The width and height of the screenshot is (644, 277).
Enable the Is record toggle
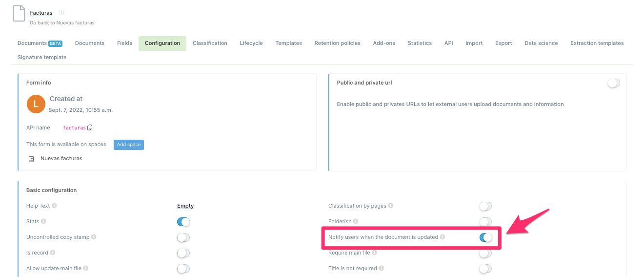pos(183,253)
